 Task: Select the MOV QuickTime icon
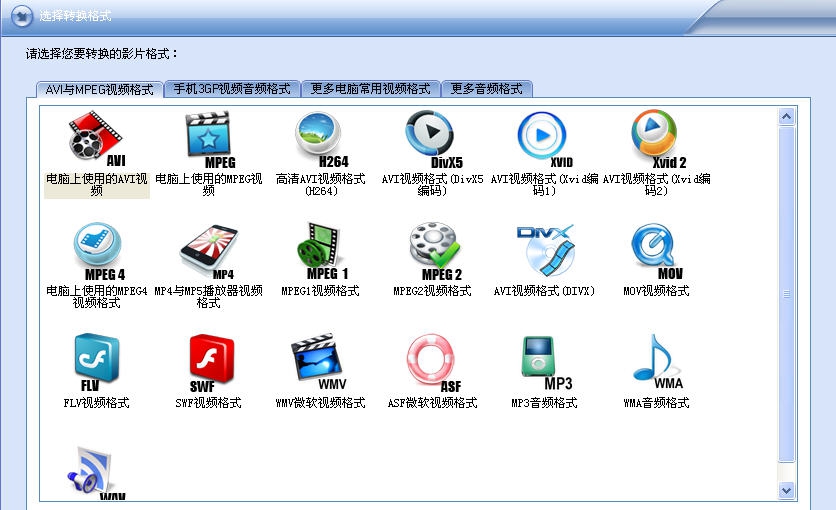(657, 251)
